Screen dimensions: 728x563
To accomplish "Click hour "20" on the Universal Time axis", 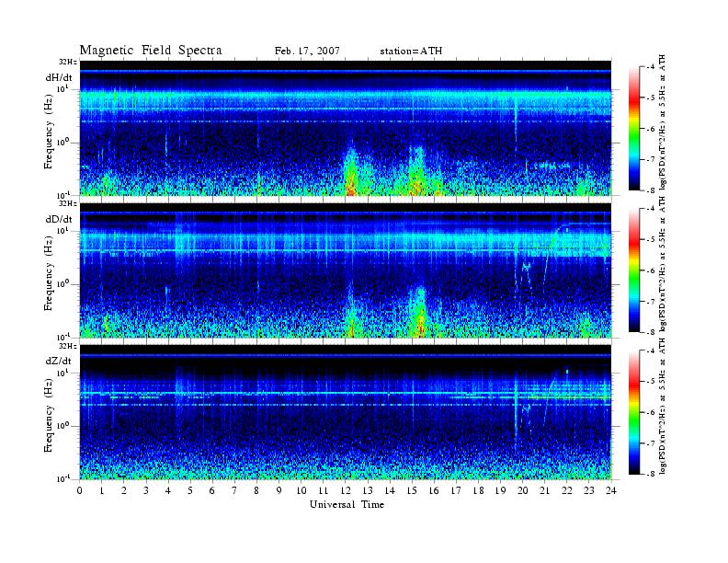I will [x=523, y=490].
